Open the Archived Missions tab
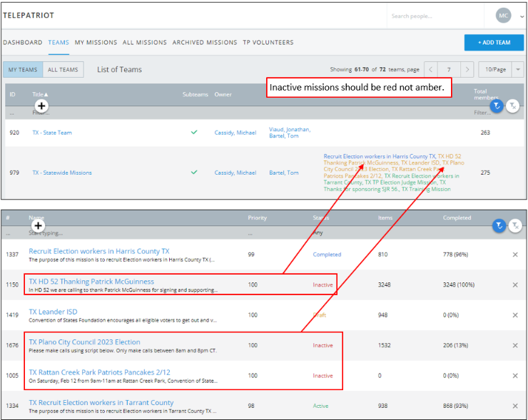 coord(205,43)
